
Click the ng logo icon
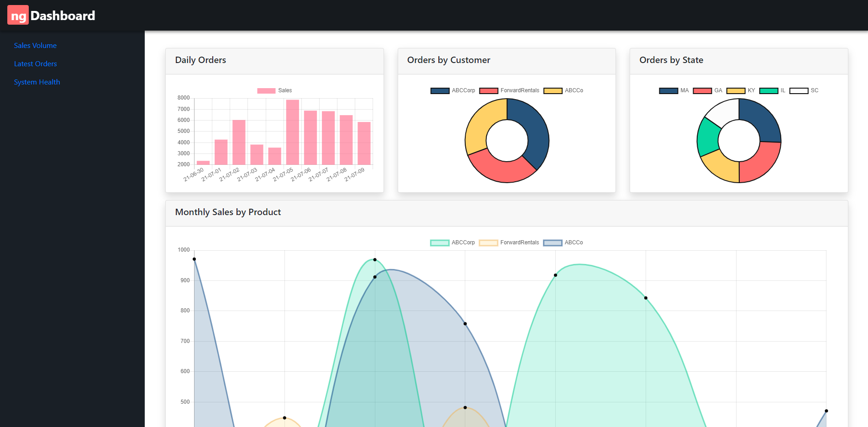(17, 15)
